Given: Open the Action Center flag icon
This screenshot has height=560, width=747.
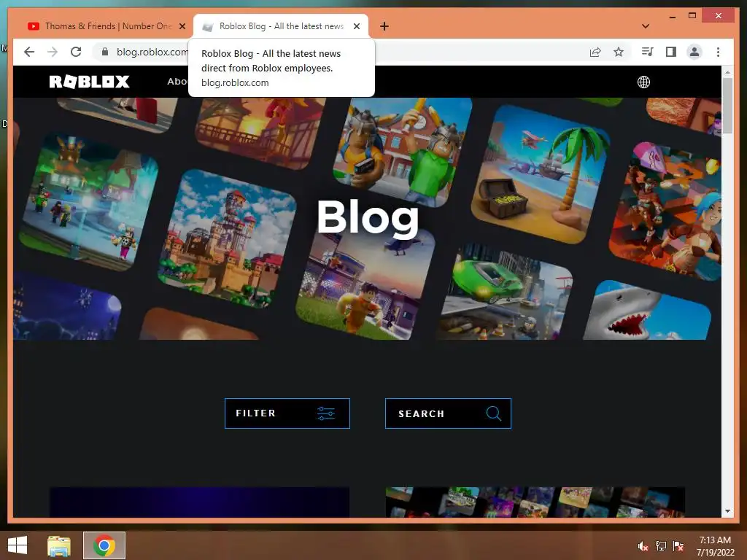Looking at the screenshot, I should [678, 546].
